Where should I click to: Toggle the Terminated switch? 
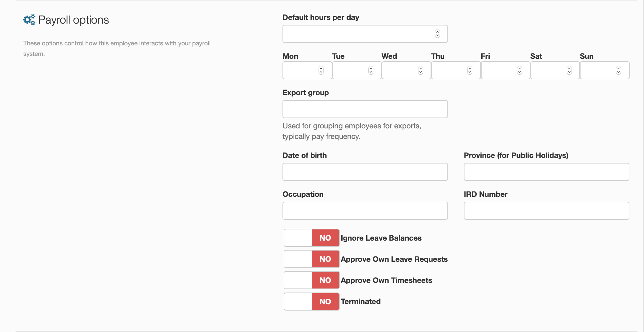[x=311, y=302]
